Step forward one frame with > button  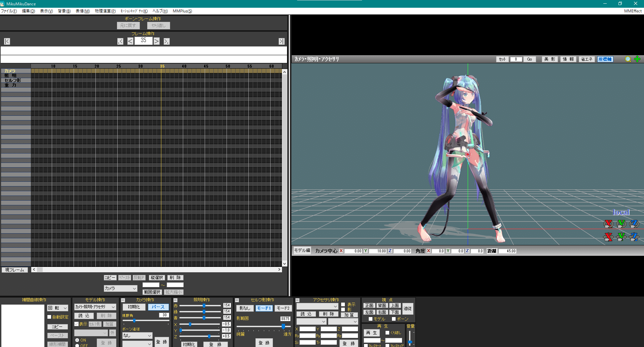pyautogui.click(x=157, y=41)
